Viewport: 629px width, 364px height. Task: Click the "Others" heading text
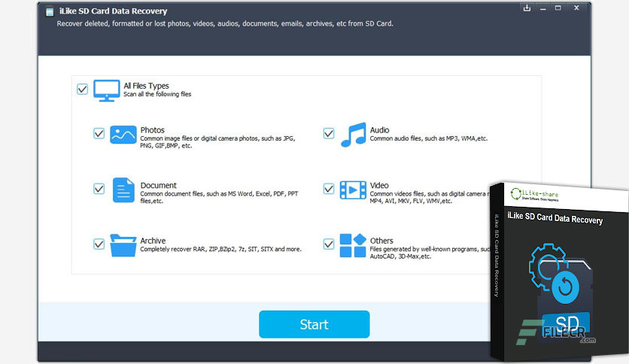coord(381,241)
